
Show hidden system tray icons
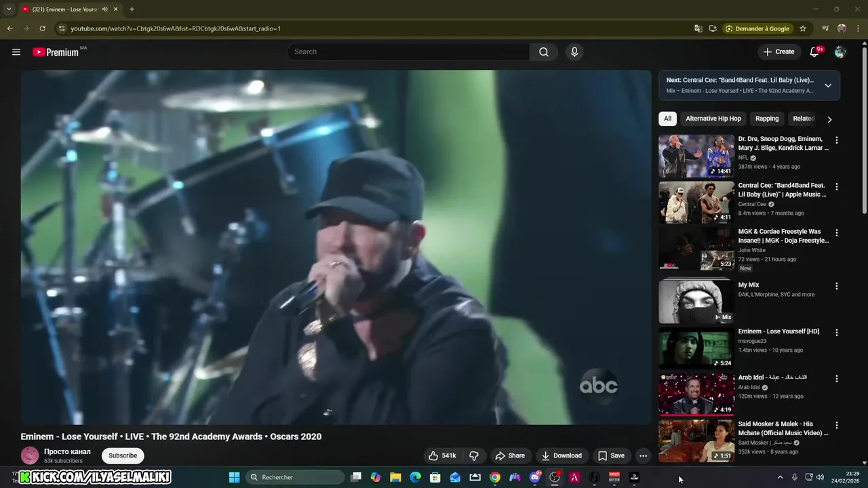point(780,477)
